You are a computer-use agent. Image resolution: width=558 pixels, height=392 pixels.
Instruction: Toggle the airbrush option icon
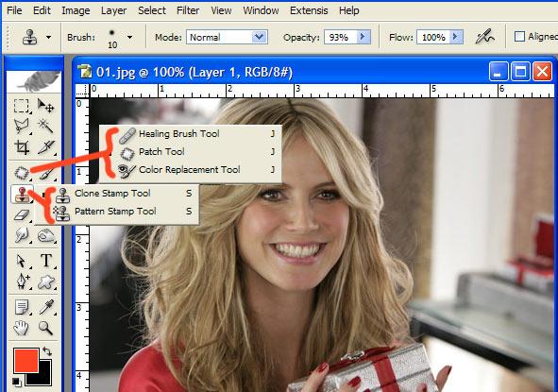pos(484,36)
